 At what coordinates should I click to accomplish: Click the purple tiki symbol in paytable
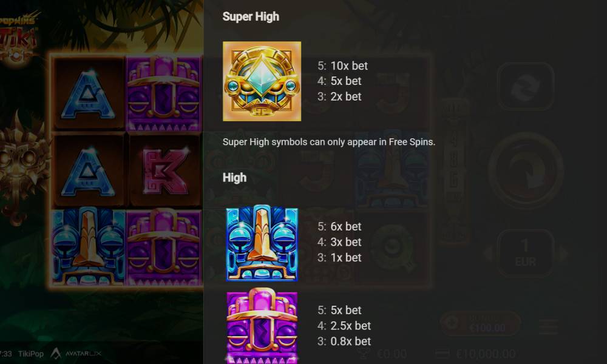tap(262, 326)
